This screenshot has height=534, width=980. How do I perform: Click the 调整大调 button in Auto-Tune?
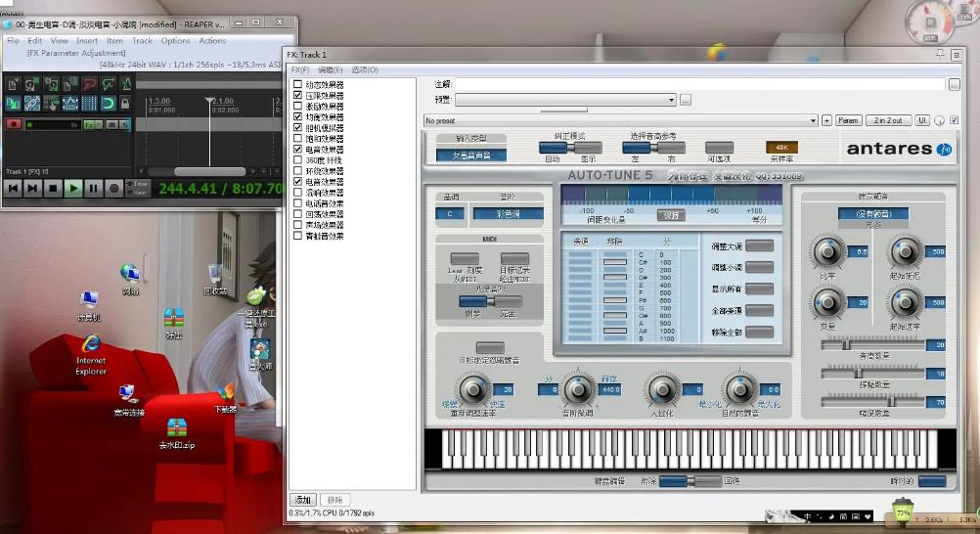(x=759, y=246)
